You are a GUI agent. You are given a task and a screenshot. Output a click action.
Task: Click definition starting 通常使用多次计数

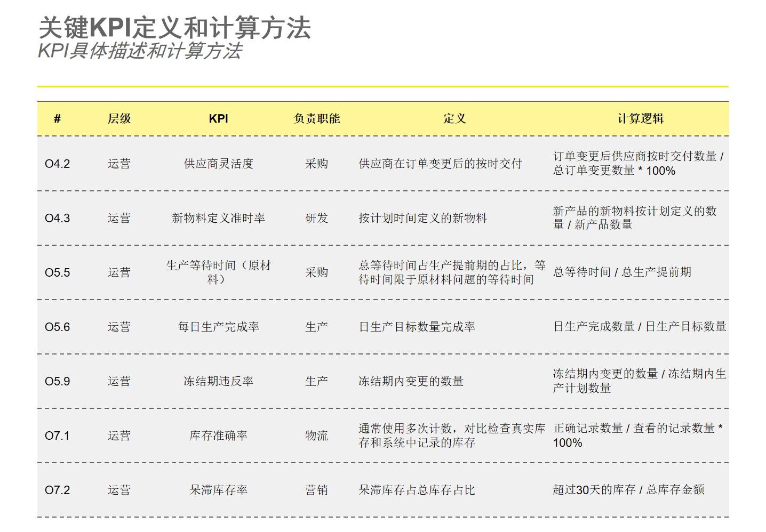pyautogui.click(x=452, y=436)
